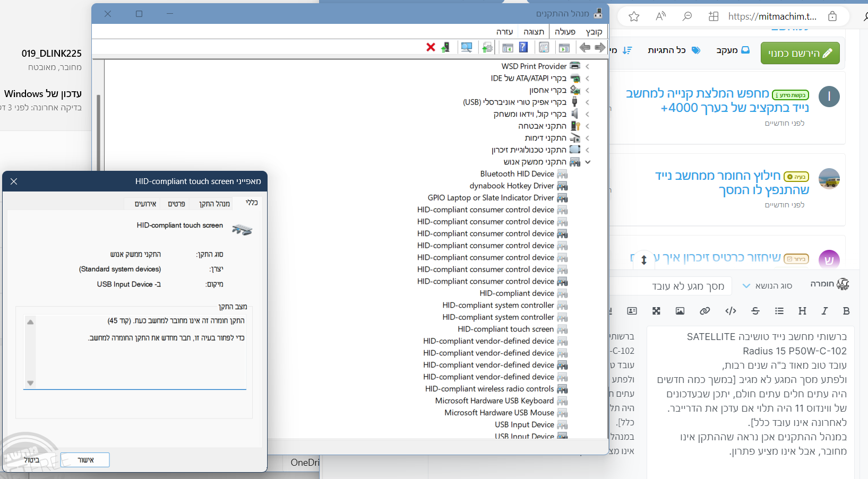
Task: Click the bullet list icon in forum editor
Action: [x=779, y=311]
